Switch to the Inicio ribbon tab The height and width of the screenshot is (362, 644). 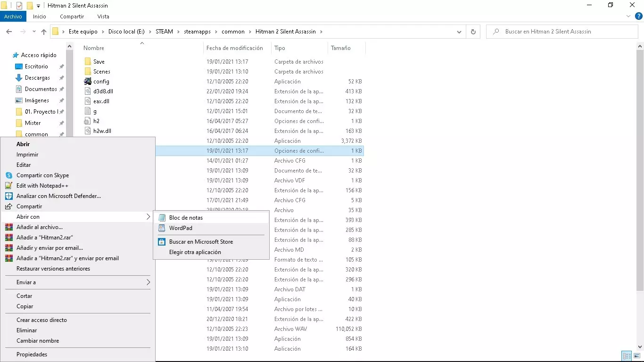pos(40,16)
